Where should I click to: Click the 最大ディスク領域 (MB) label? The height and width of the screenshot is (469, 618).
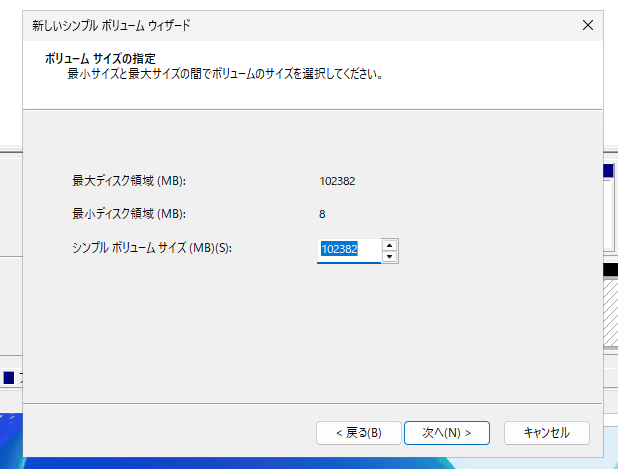pyautogui.click(x=130, y=181)
